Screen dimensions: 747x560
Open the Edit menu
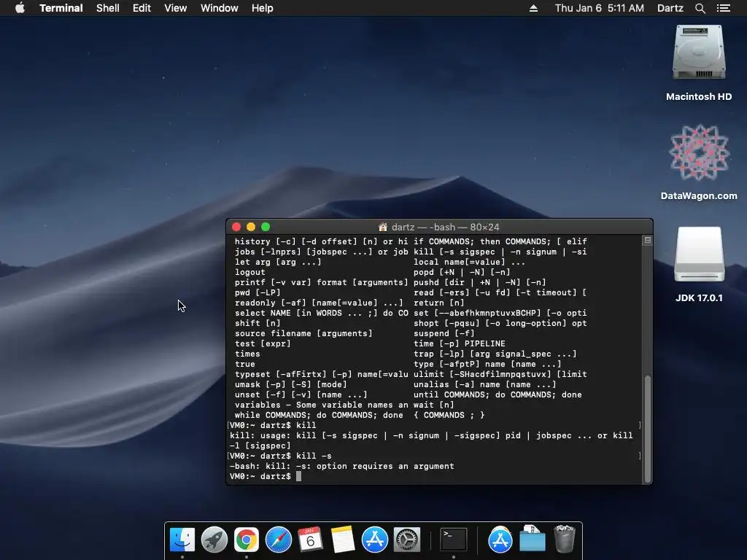point(142,8)
